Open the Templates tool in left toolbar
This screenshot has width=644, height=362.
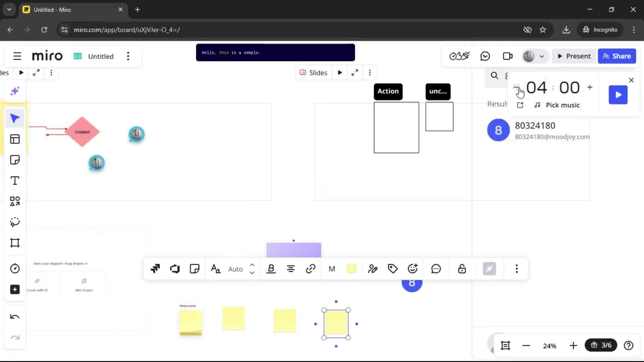[x=15, y=139]
